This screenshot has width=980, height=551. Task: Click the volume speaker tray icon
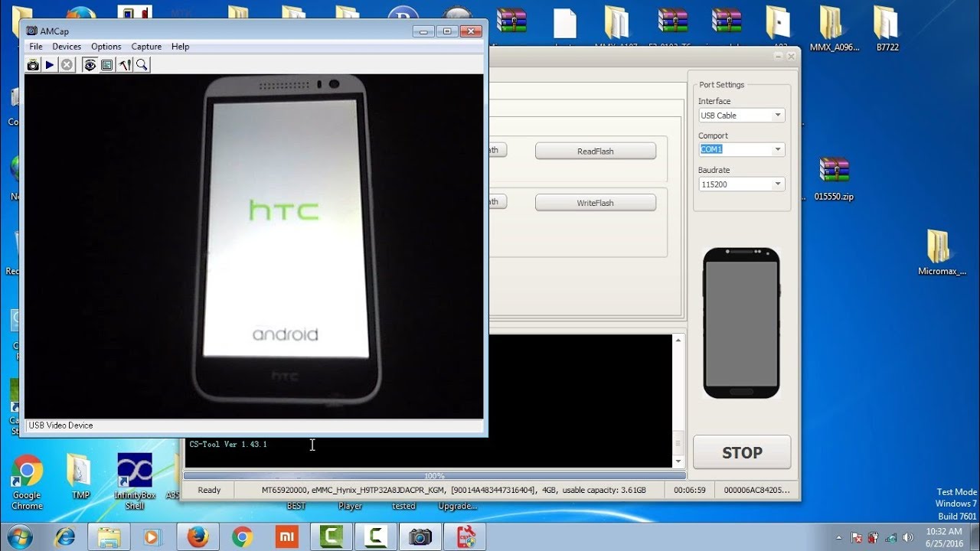coord(908,537)
